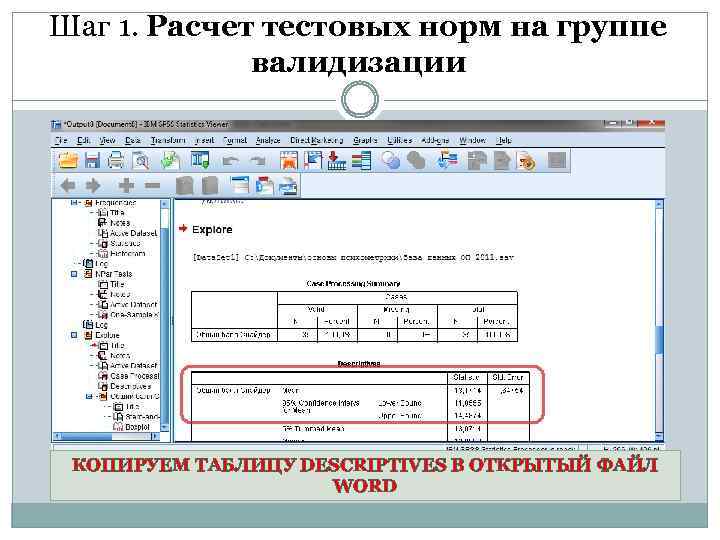
Task: Click the Collapse minus toolbar icon
Action: [x=152, y=186]
